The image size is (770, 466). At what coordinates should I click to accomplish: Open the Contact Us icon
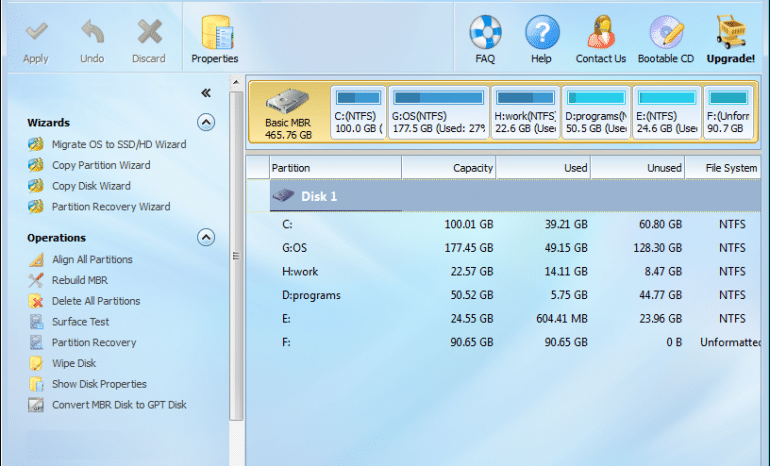coord(600,32)
